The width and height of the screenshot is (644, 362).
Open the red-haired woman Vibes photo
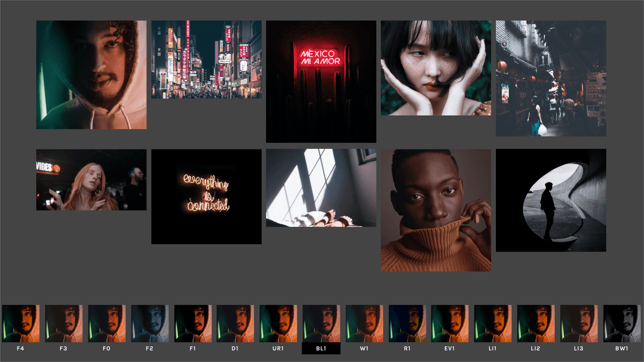point(92,180)
